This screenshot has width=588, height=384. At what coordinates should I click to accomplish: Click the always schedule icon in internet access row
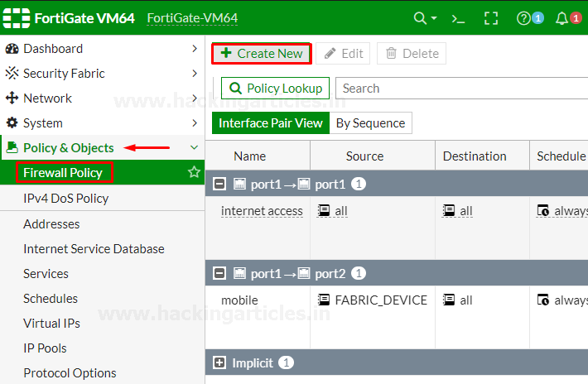coord(543,211)
